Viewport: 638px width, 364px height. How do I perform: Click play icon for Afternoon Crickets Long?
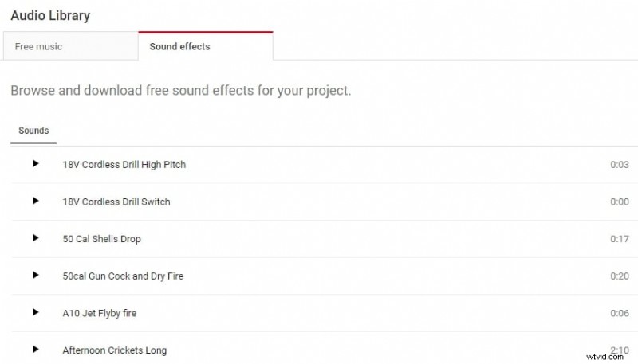[35, 350]
